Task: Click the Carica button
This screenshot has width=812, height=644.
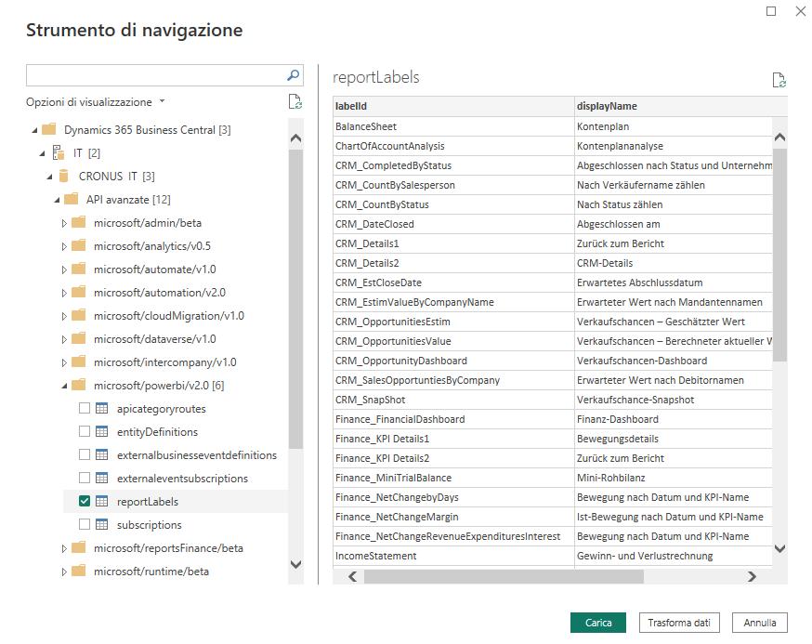Action: pos(598,623)
